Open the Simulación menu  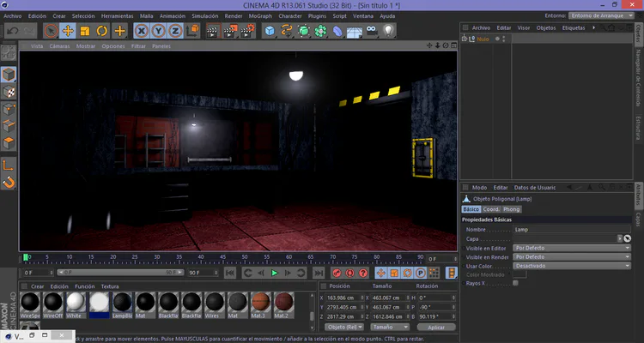click(205, 16)
